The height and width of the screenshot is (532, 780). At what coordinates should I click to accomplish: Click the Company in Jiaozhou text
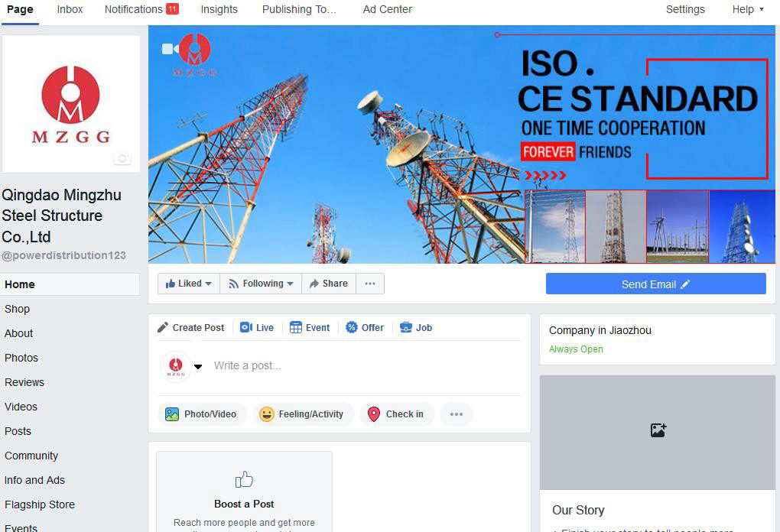click(x=600, y=330)
